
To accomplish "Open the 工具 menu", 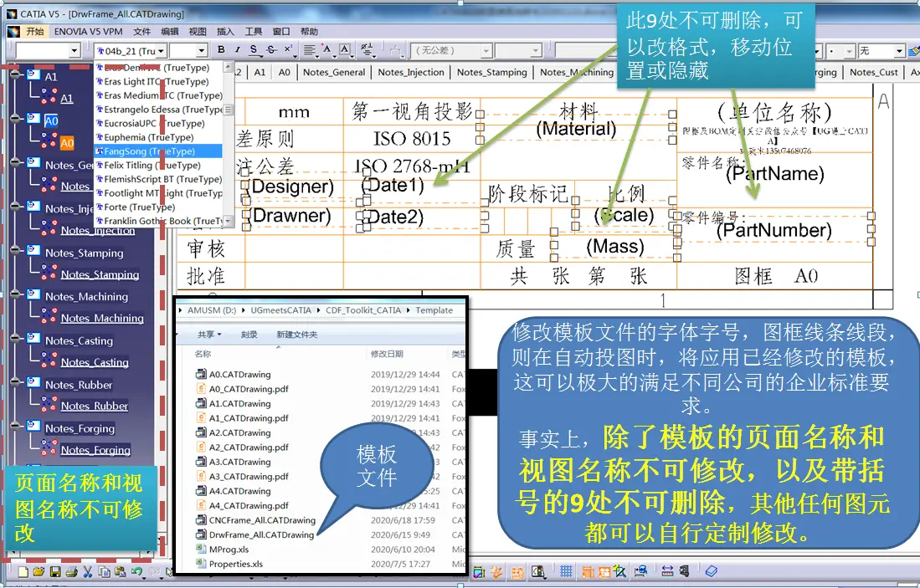I will [x=254, y=32].
